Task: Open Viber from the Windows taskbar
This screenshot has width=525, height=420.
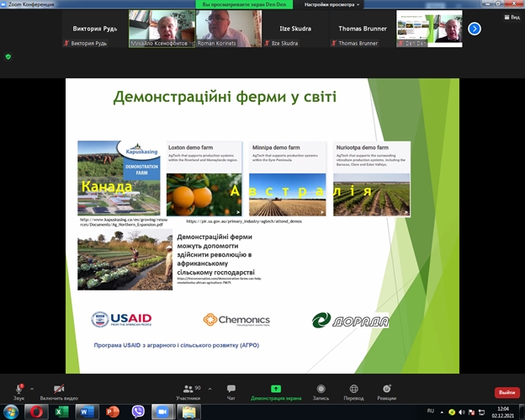Action: tap(138, 412)
